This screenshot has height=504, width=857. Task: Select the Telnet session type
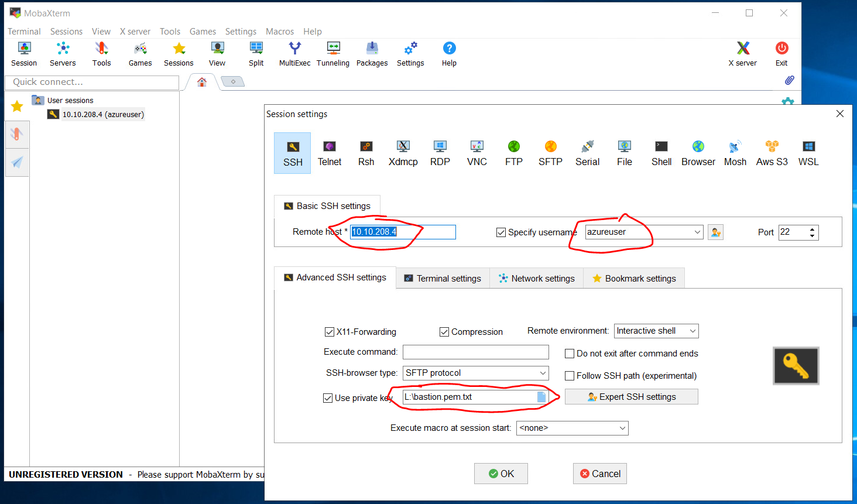330,153
